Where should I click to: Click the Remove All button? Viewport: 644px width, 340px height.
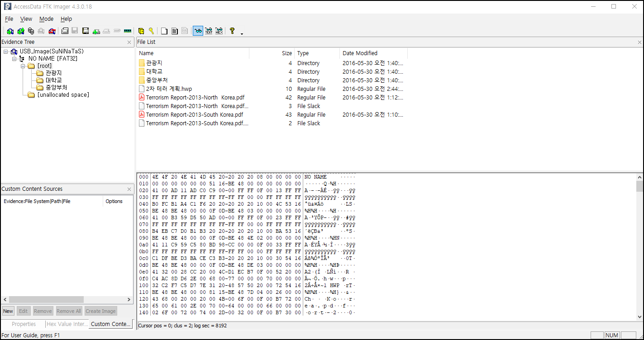(69, 311)
